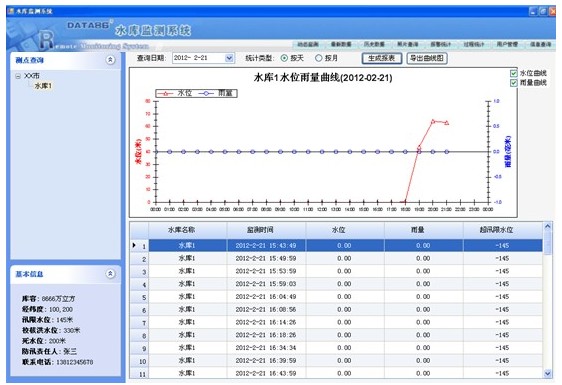This screenshot has width=562, height=385.
Task: Click the red 水位 triangle legend marker
Action: [166, 94]
